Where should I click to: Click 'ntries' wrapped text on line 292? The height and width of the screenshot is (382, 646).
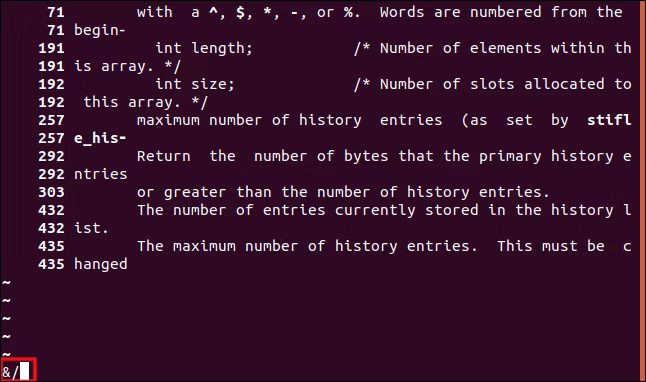click(101, 174)
